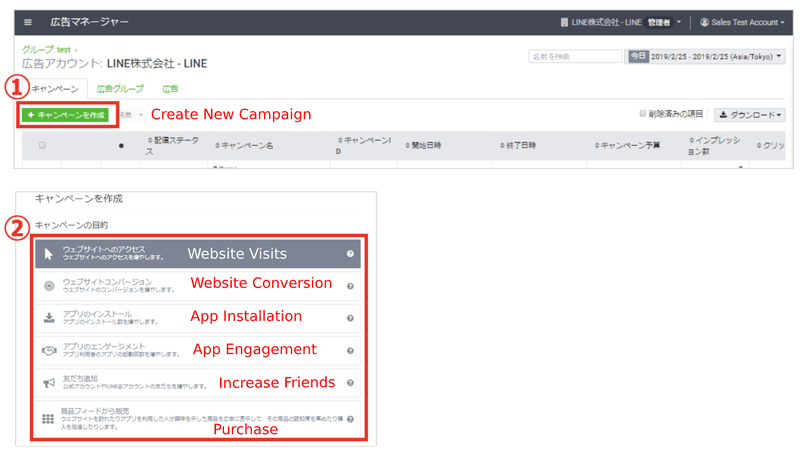Click grid icon of 商品フィードから販売
Image resolution: width=800 pixels, height=455 pixels.
click(48, 419)
